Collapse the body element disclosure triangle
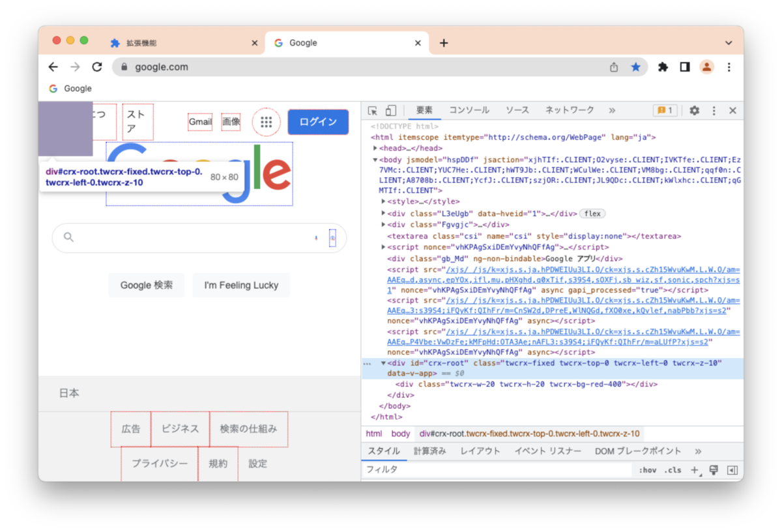 tap(375, 159)
